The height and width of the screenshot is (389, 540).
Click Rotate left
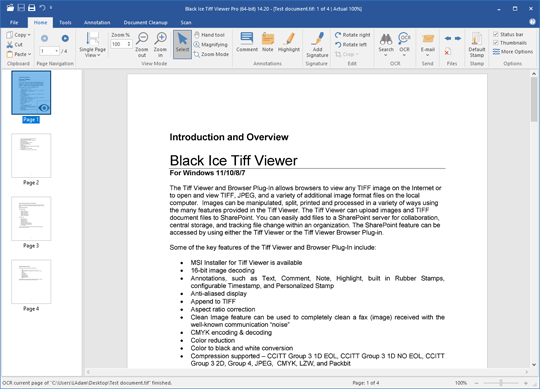[351, 44]
